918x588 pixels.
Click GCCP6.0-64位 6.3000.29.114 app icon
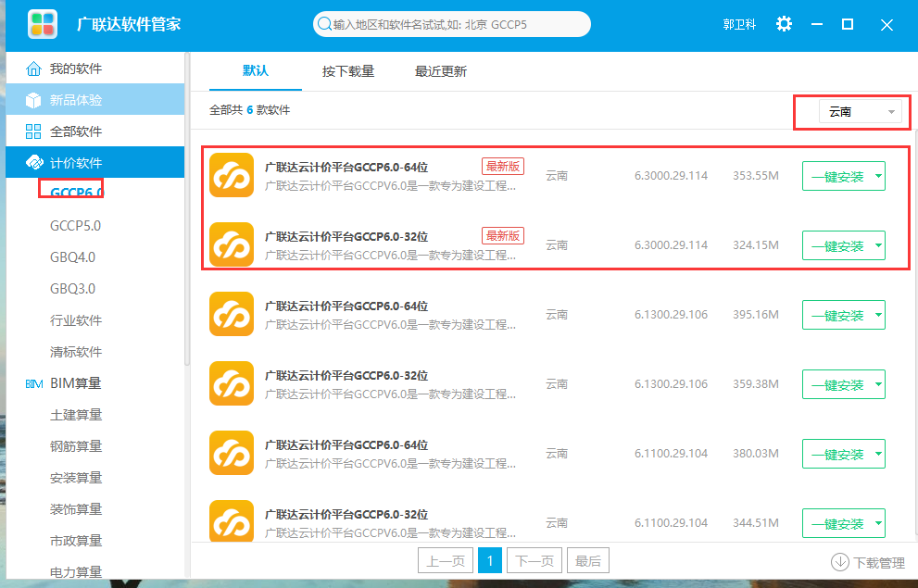pos(232,176)
